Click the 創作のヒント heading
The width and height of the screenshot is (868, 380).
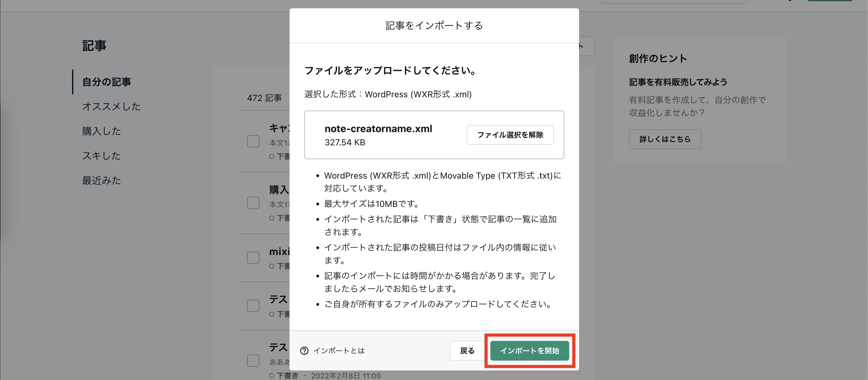point(658,59)
